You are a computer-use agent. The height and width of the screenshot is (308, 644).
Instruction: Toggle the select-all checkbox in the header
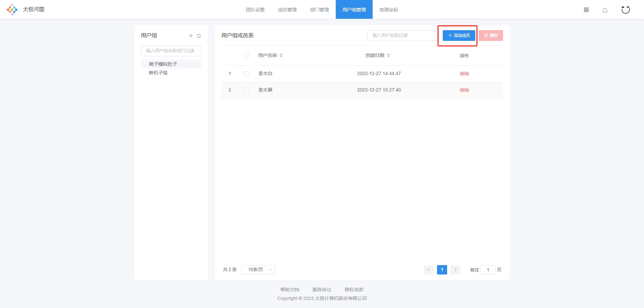[x=247, y=56]
